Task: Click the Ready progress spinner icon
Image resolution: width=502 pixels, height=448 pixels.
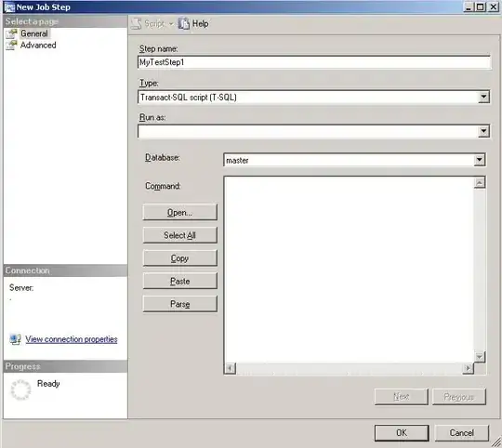Action: [x=20, y=389]
